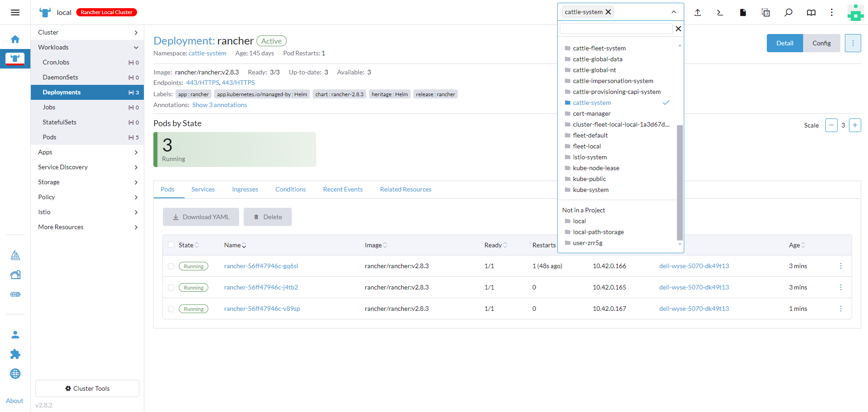Click the Download YAML button
868x412 pixels.
click(201, 217)
